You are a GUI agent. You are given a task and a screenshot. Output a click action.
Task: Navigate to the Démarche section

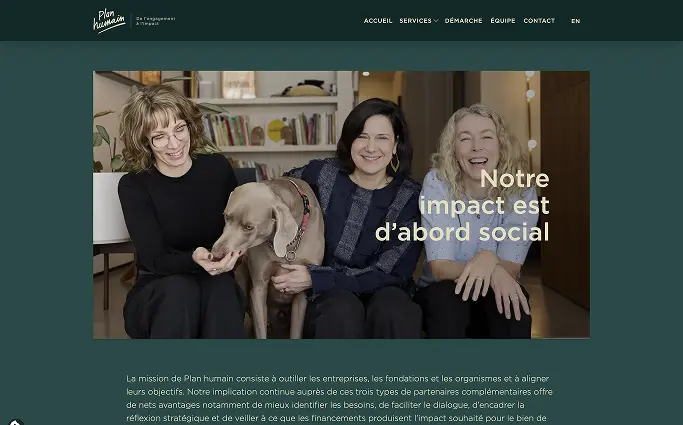(463, 20)
